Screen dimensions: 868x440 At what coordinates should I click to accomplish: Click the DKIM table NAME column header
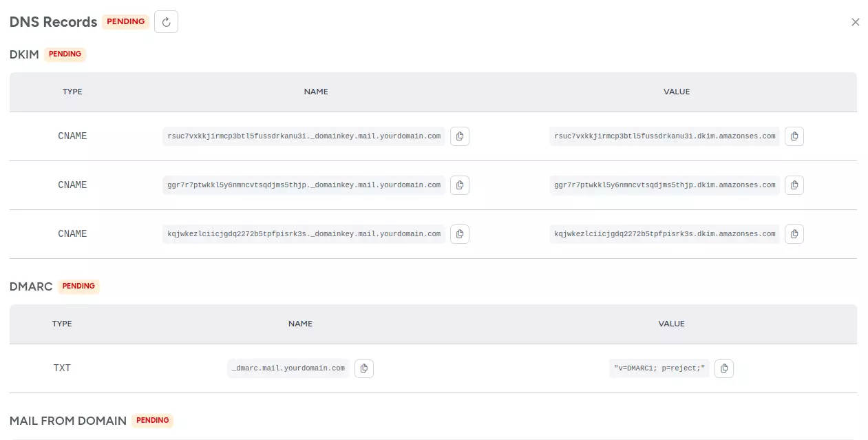pos(316,92)
